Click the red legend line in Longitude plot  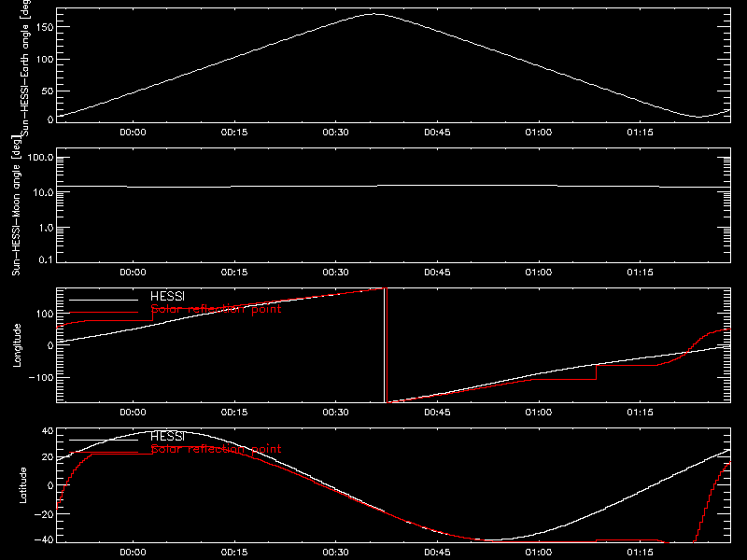point(104,313)
